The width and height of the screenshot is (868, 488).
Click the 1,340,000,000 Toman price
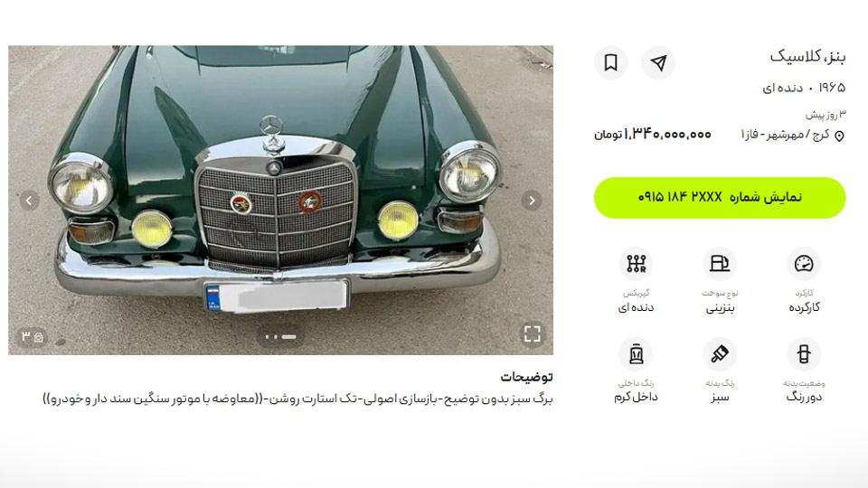pyautogui.click(x=653, y=135)
